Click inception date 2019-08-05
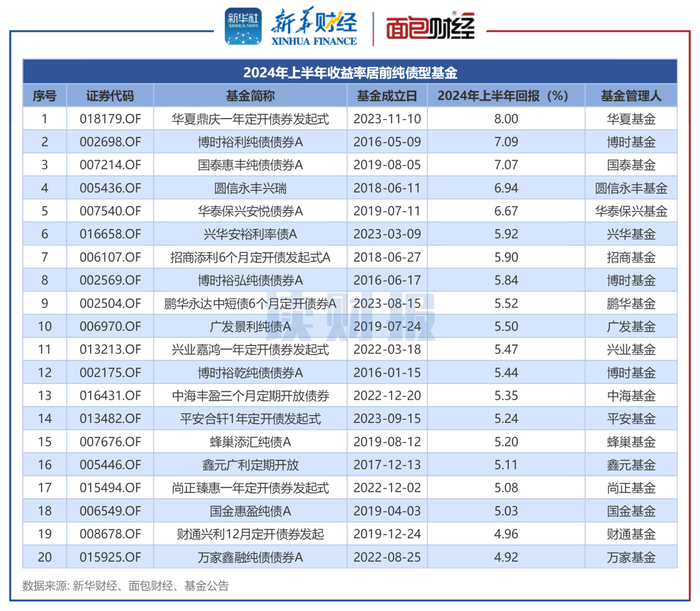700x611 pixels. (x=387, y=165)
